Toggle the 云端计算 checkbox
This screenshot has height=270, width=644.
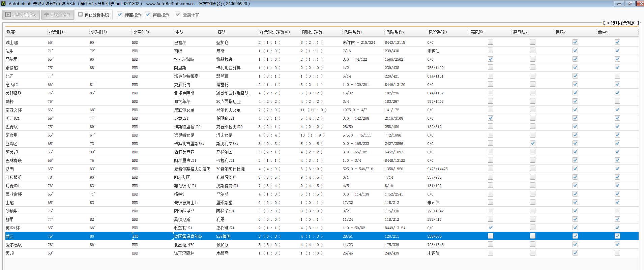(x=178, y=14)
